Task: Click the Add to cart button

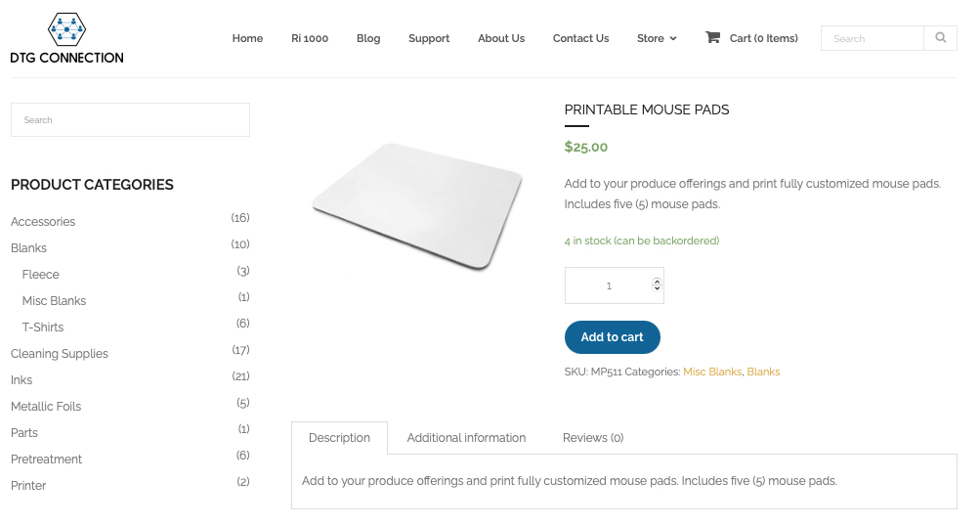Action: 612,337
